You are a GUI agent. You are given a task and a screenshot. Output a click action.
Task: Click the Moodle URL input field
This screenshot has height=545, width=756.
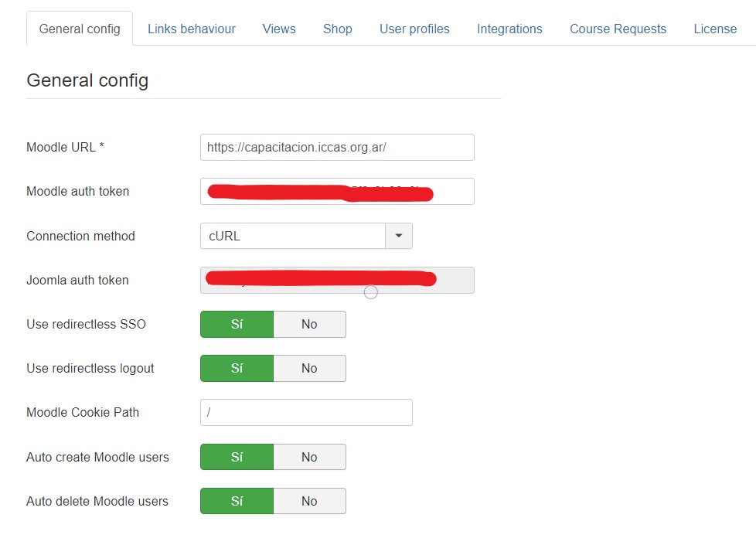point(336,147)
